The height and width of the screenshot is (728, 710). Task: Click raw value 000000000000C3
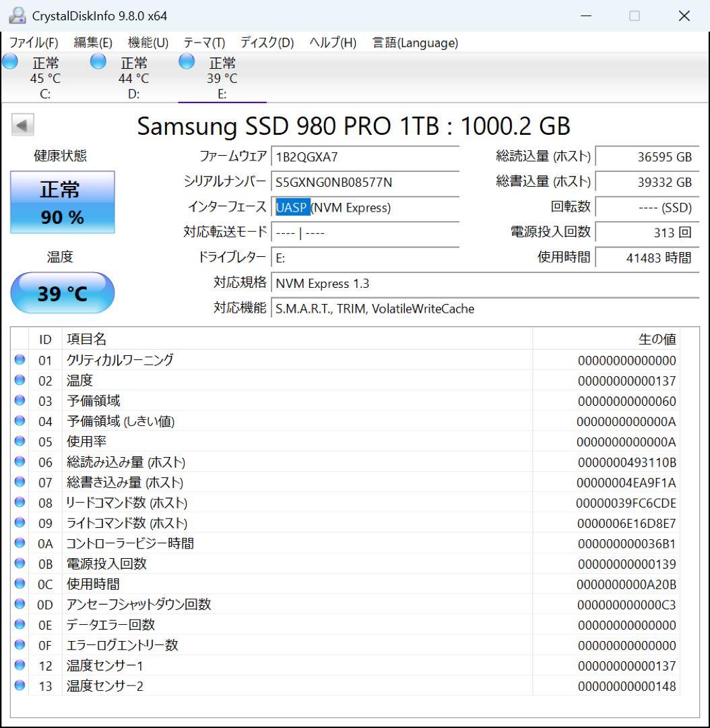[626, 605]
